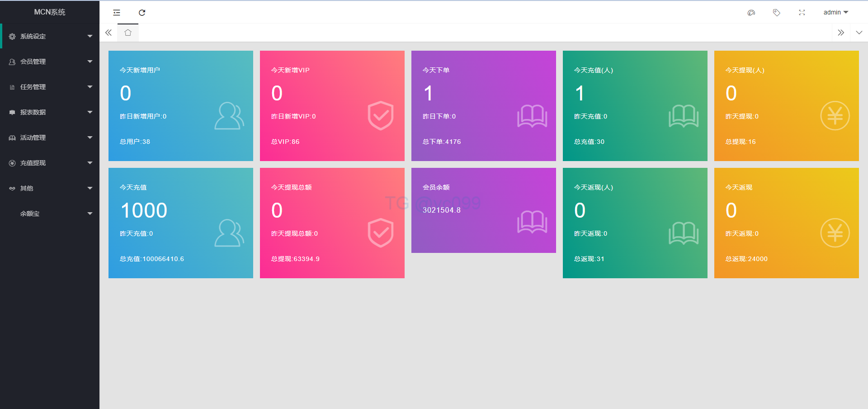The height and width of the screenshot is (409, 868).
Task: Expand the 会员管理 menu
Action: pyautogui.click(x=50, y=62)
